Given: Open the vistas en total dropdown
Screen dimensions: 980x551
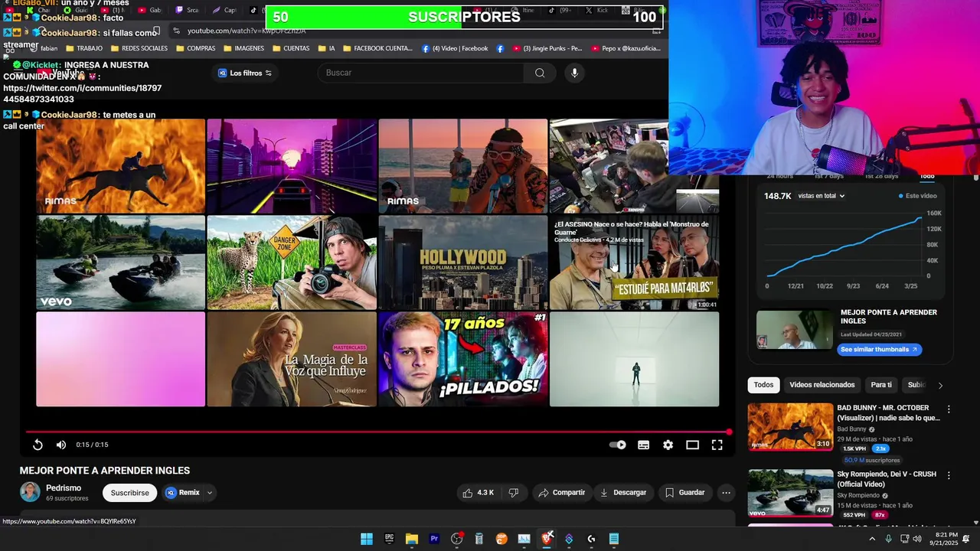Looking at the screenshot, I should pos(821,196).
